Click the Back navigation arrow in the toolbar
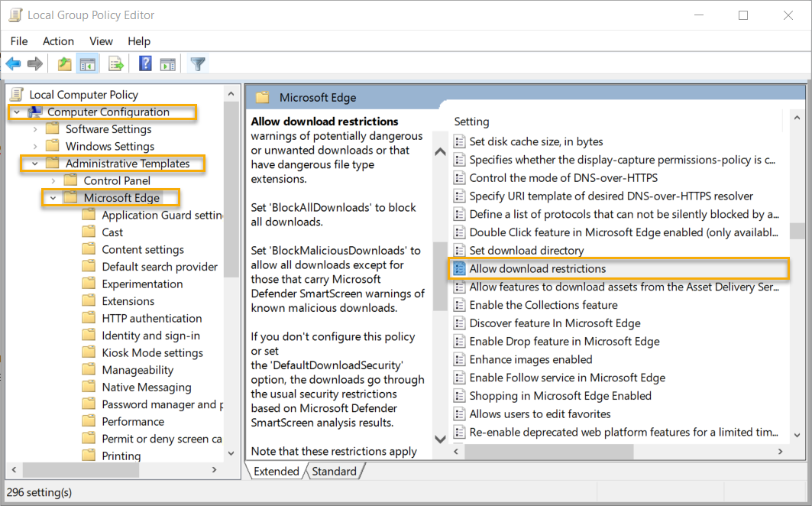Viewport: 812px width, 506px height. click(13, 63)
